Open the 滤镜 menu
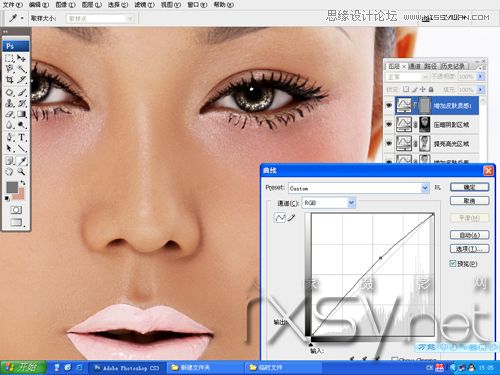Viewport: 500px width, 375px height. [x=144, y=5]
